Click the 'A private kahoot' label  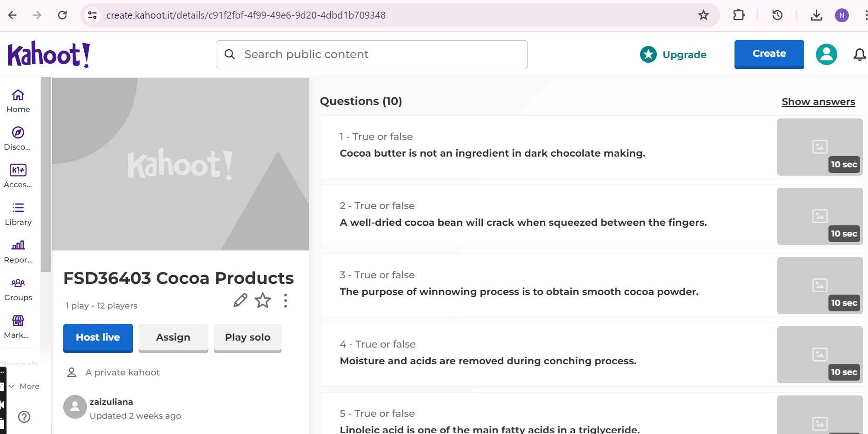(122, 373)
